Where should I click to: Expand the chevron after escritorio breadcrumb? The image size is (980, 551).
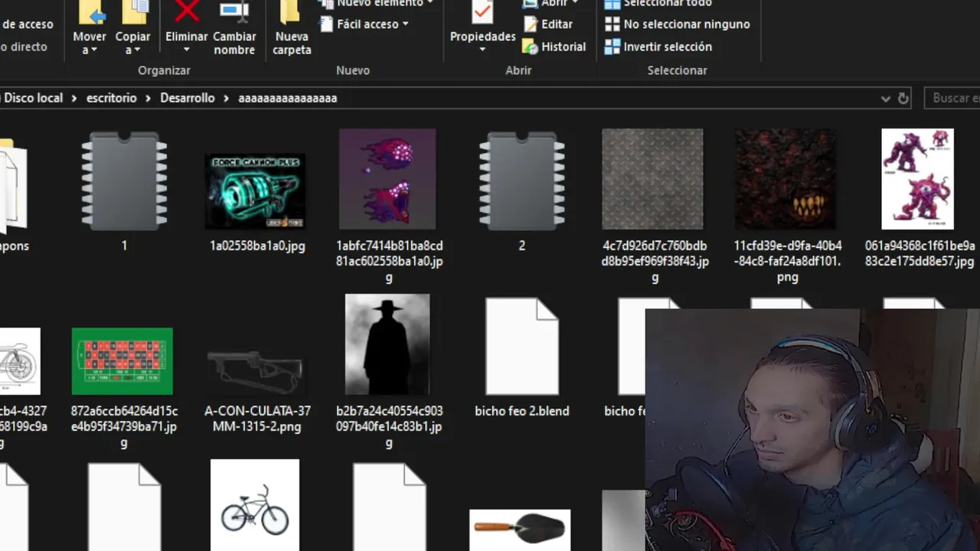(149, 99)
